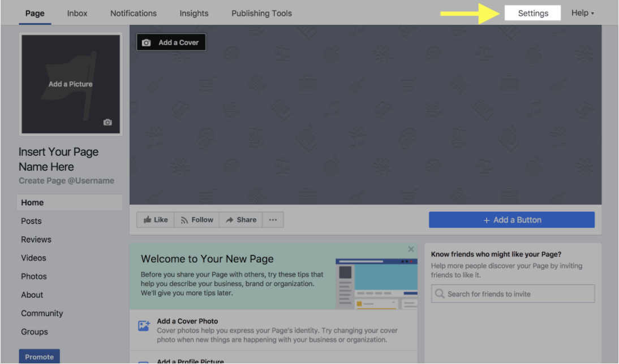The height and width of the screenshot is (364, 619).
Task: Click the Add a Button label
Action: (517, 220)
